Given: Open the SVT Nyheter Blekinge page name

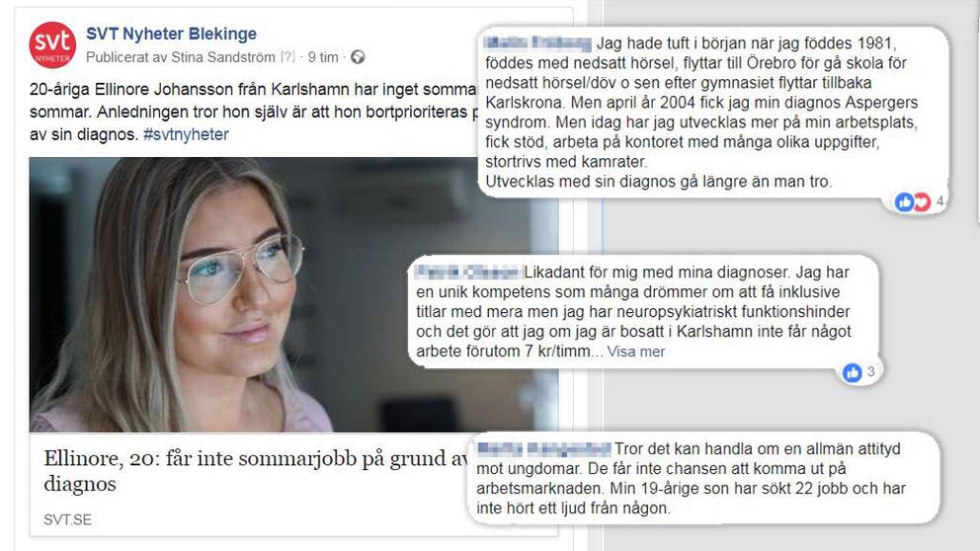Looking at the screenshot, I should [x=171, y=34].
